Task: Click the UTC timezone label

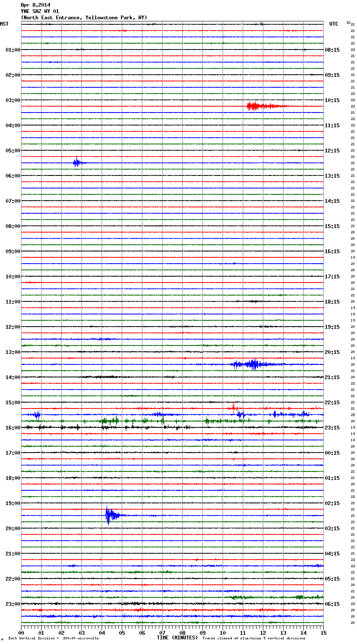Action: click(334, 24)
